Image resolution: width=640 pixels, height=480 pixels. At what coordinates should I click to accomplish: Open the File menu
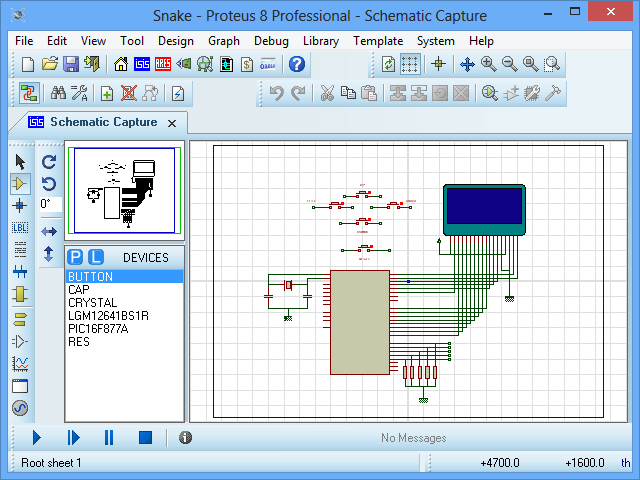pos(24,41)
